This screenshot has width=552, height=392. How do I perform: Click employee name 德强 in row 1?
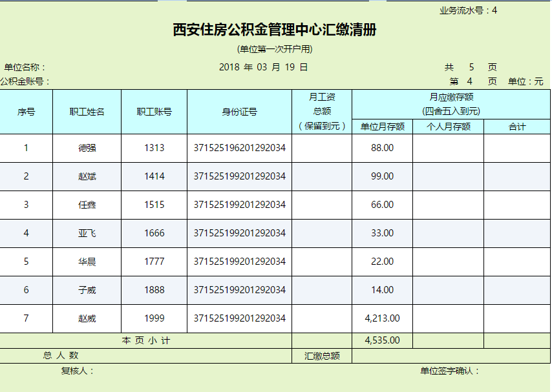click(x=87, y=147)
